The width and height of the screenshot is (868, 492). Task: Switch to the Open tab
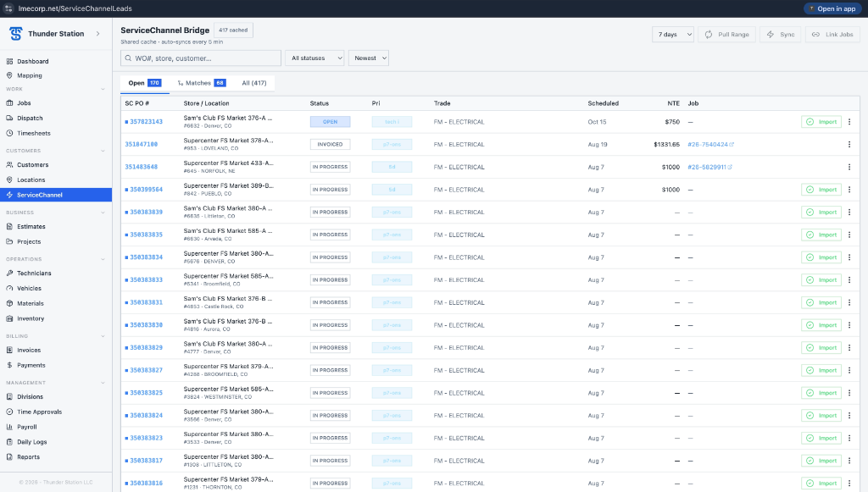(x=144, y=83)
